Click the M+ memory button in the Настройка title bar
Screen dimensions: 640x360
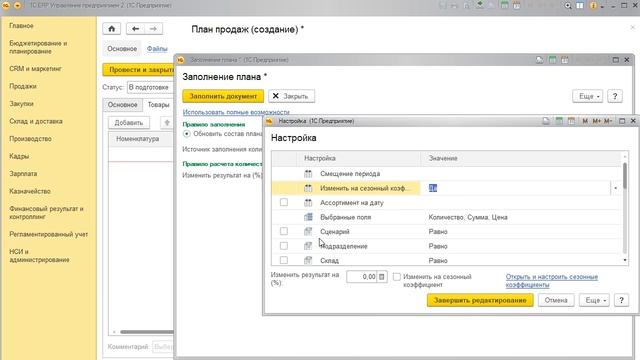[x=596, y=121]
